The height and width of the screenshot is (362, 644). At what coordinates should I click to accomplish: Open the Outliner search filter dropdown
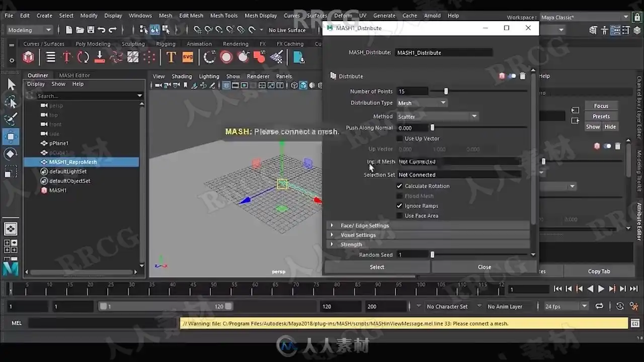(140, 96)
